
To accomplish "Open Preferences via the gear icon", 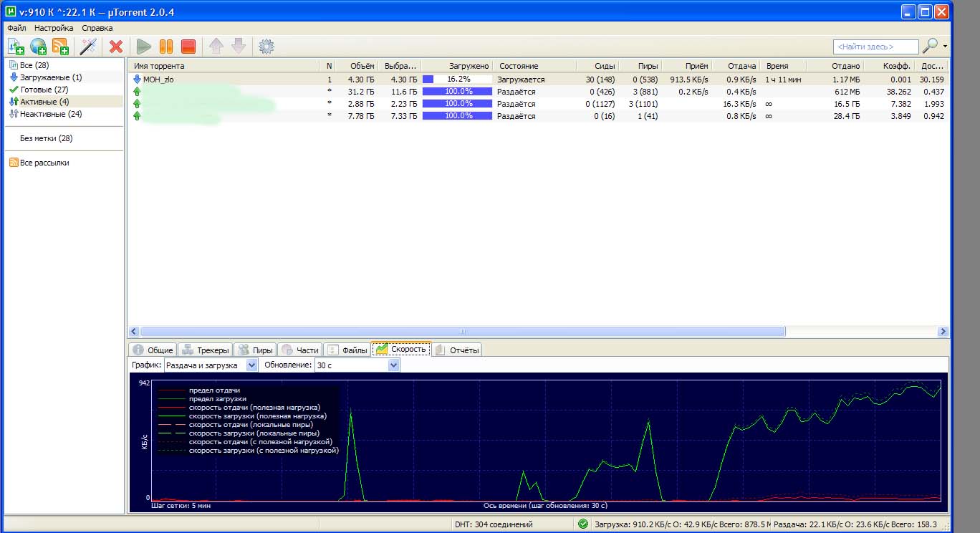I will [266, 47].
